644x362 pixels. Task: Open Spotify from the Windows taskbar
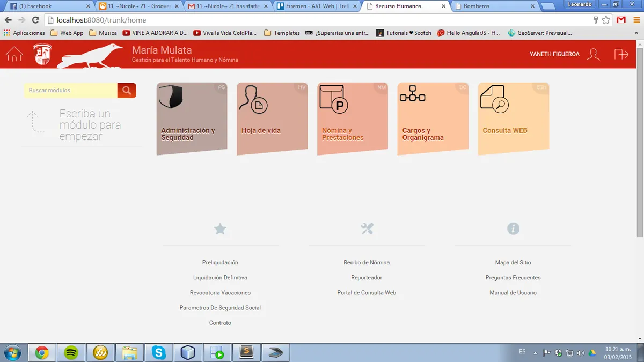pos(71,352)
